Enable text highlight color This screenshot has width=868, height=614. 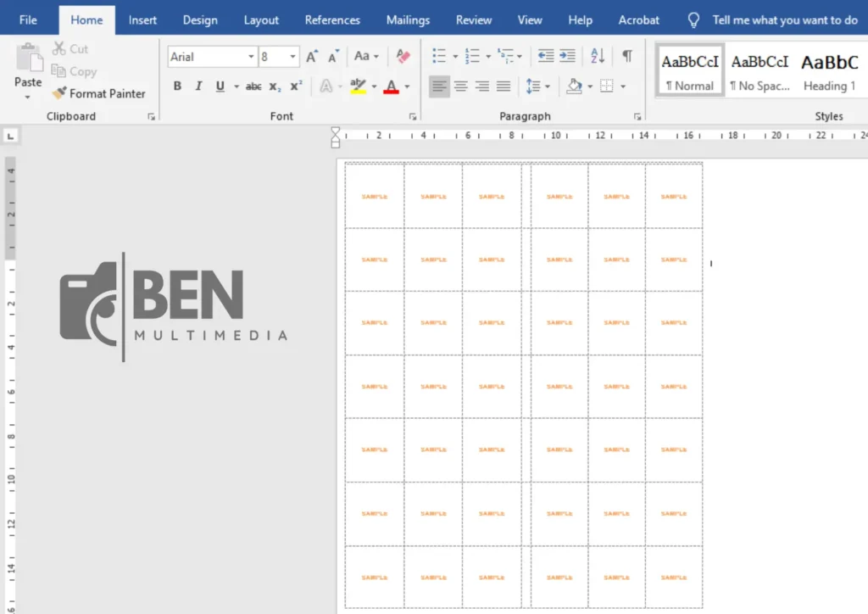pyautogui.click(x=358, y=86)
